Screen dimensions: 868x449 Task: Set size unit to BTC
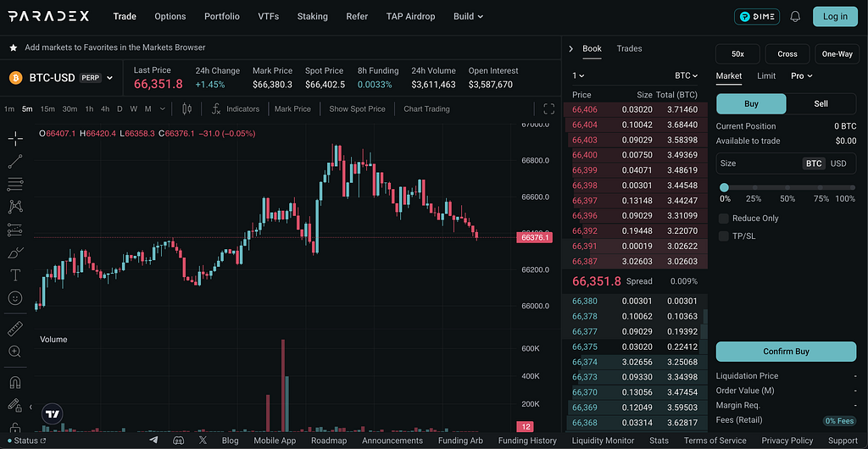[x=814, y=164]
